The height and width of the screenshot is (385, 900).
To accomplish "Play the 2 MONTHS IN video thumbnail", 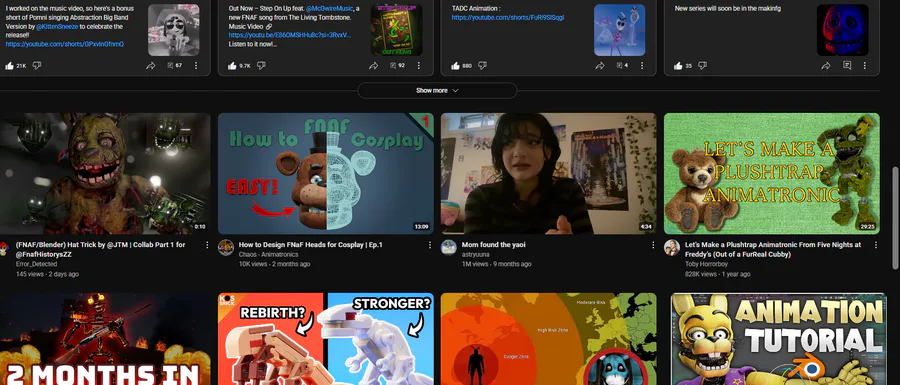I will [105, 339].
